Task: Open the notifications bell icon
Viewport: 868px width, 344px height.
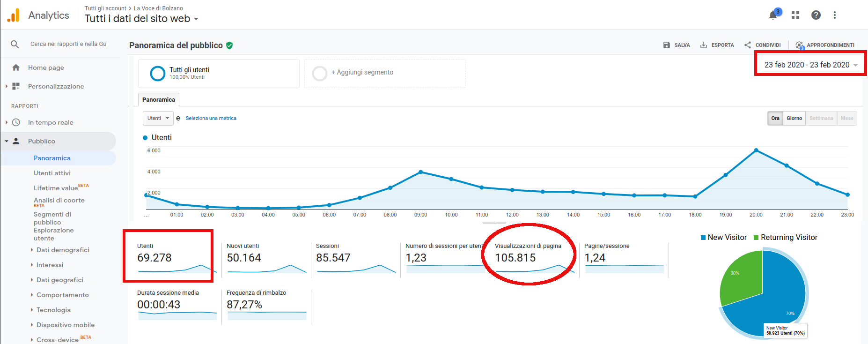Action: click(773, 15)
